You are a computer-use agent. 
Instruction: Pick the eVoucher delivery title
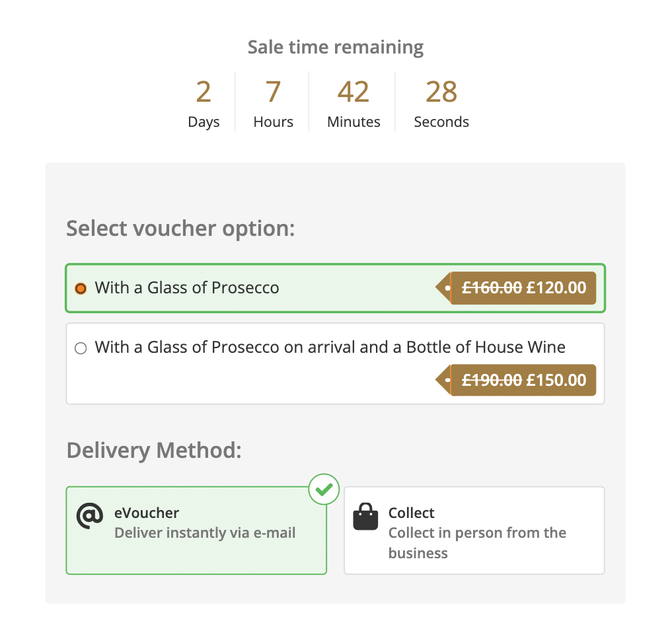click(147, 513)
